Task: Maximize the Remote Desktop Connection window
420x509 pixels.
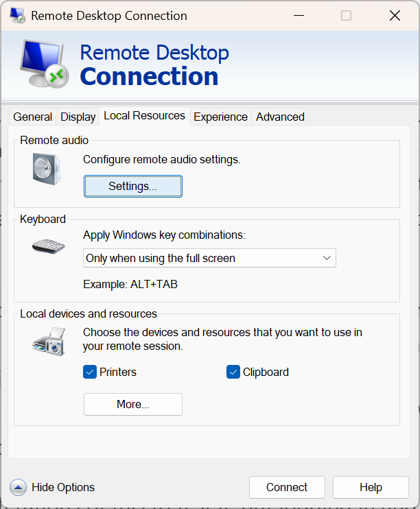Action: point(347,16)
